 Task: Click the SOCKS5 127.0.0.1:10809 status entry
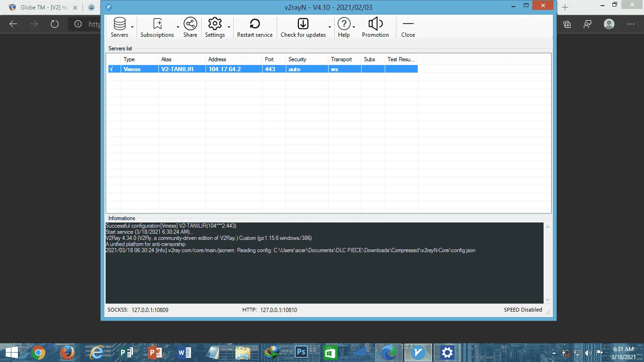coord(138,310)
